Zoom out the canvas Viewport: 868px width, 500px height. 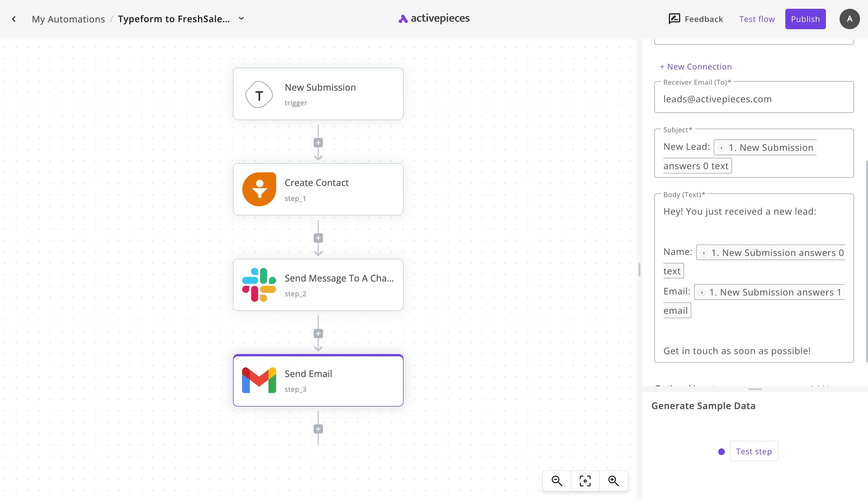click(x=557, y=481)
